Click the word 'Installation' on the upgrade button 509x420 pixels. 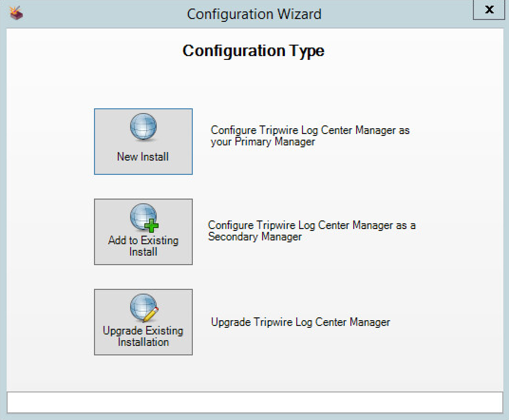point(143,342)
